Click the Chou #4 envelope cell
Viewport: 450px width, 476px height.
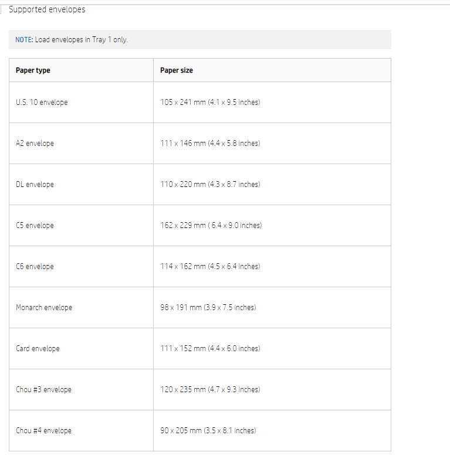[x=43, y=431]
